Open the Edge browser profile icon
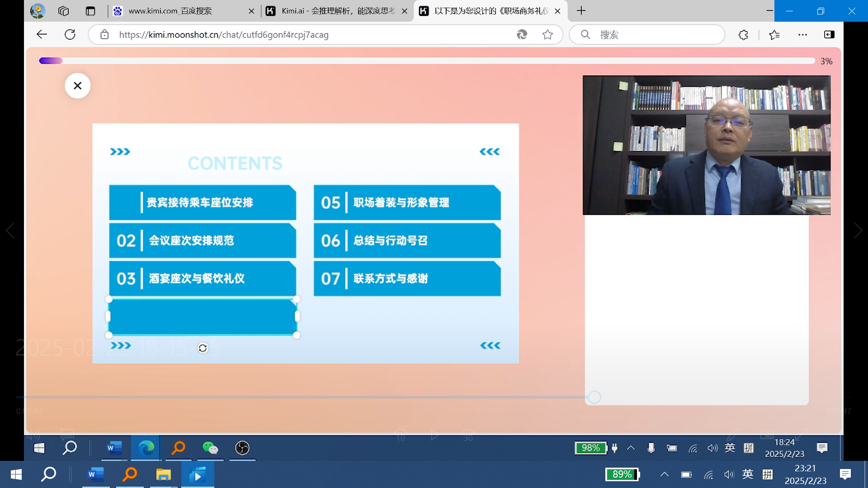Image resolution: width=868 pixels, height=488 pixels. click(x=38, y=11)
